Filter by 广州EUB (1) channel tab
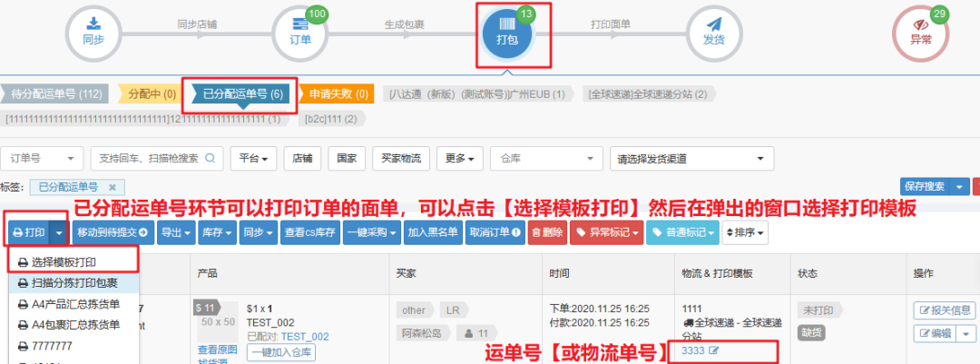The width and height of the screenshot is (980, 364). click(x=477, y=94)
